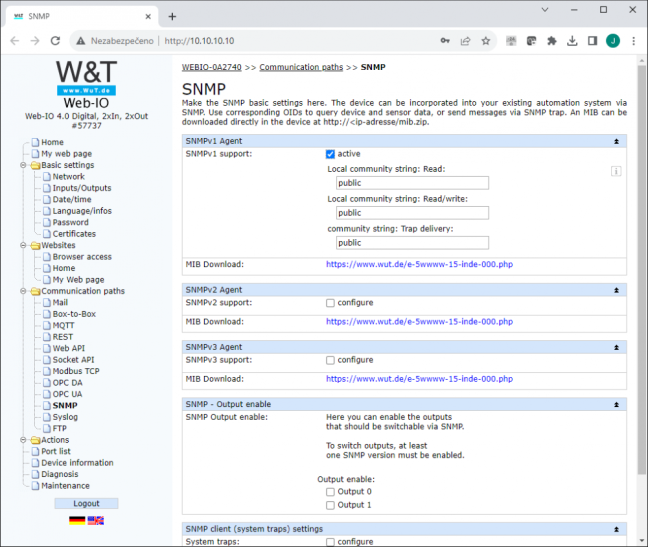Enable Output 1 checkbox
648x547 pixels.
pyautogui.click(x=330, y=505)
